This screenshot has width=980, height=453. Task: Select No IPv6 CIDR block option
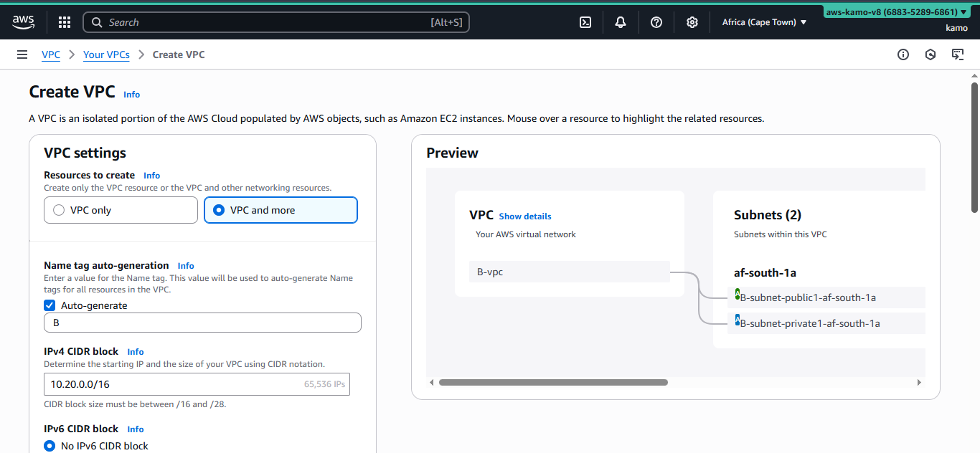tap(49, 445)
